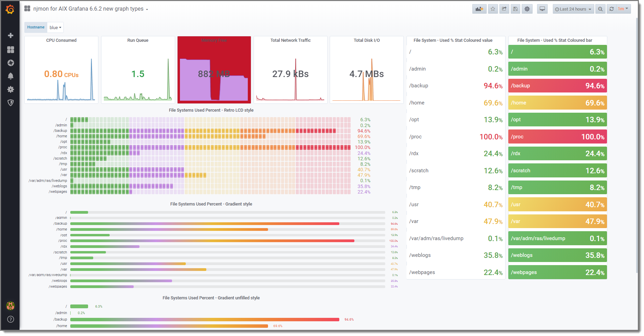This screenshot has width=644, height=336.
Task: Open the Last 24 hours time picker
Action: [x=573, y=9]
